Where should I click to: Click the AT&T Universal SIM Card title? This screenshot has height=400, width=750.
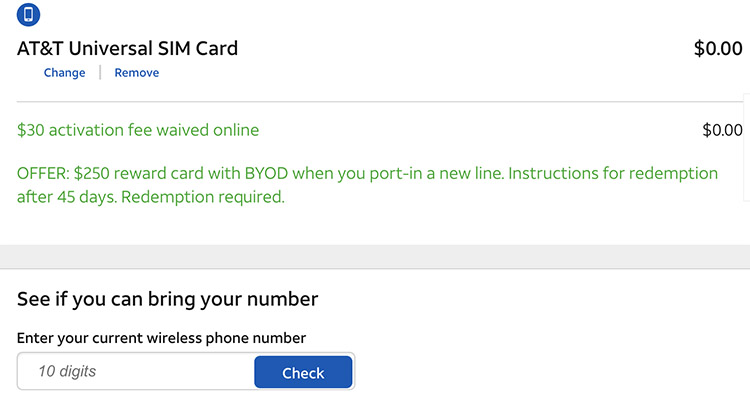tap(128, 48)
